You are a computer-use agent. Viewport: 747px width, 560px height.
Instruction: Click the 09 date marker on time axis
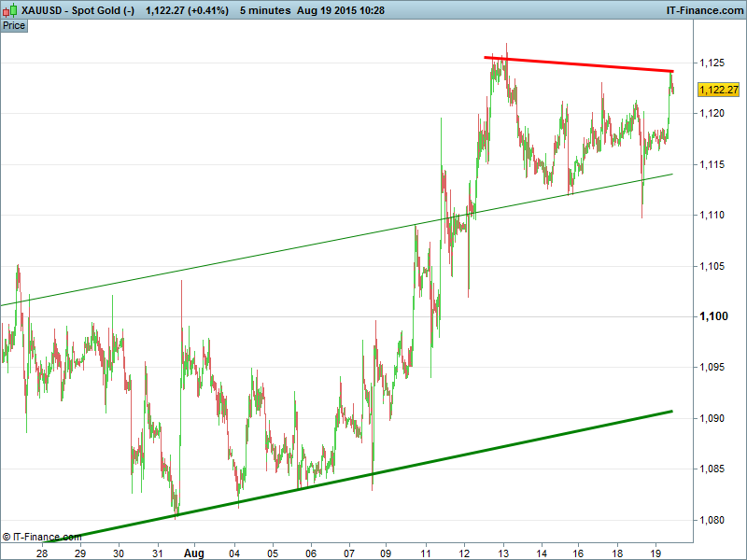point(387,553)
